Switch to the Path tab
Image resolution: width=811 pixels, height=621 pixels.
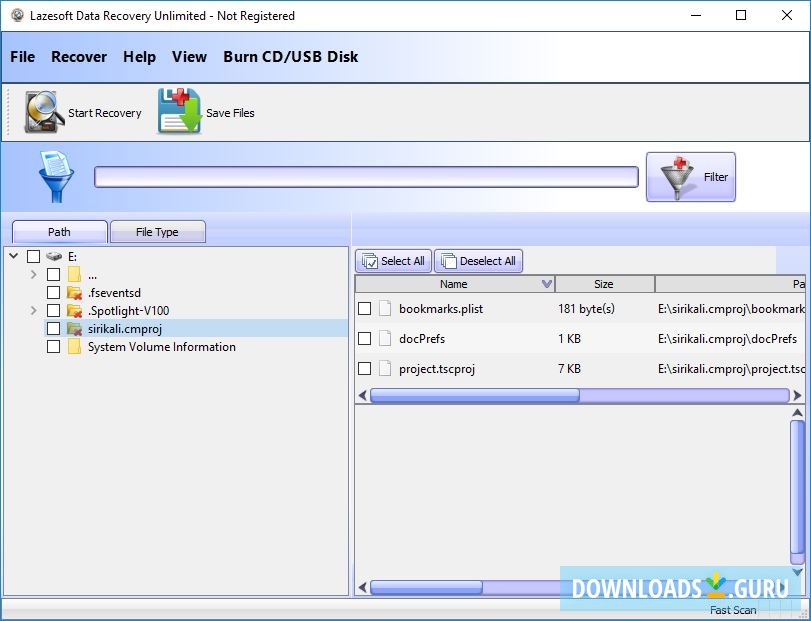tap(59, 232)
